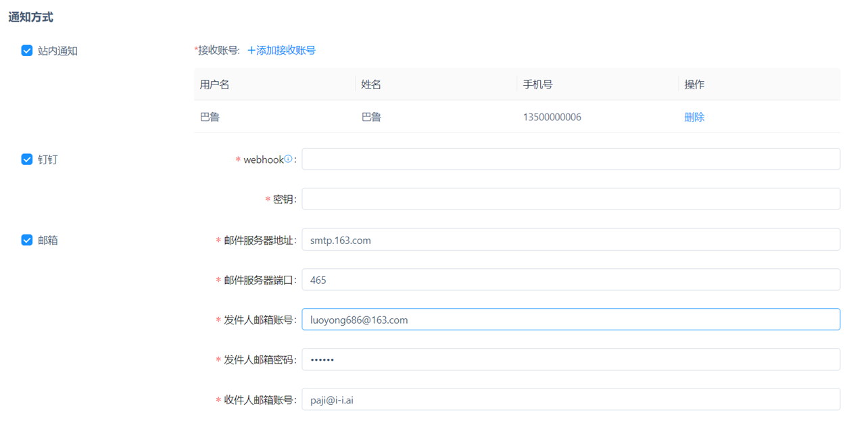Viewport: 868px width, 421px height.
Task: Click 巴鲁 in the 用户名 column
Action: pyautogui.click(x=210, y=117)
